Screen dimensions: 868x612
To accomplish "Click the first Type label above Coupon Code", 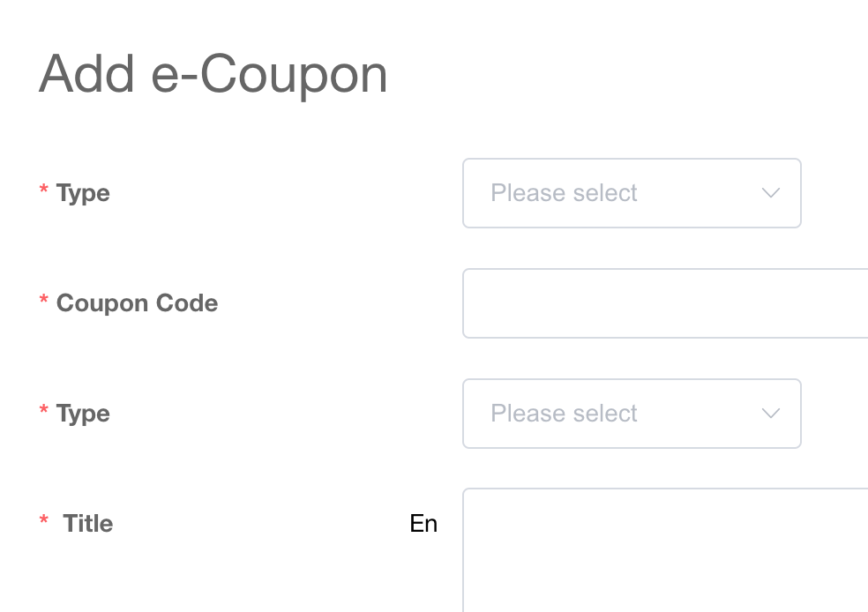I will [x=83, y=193].
